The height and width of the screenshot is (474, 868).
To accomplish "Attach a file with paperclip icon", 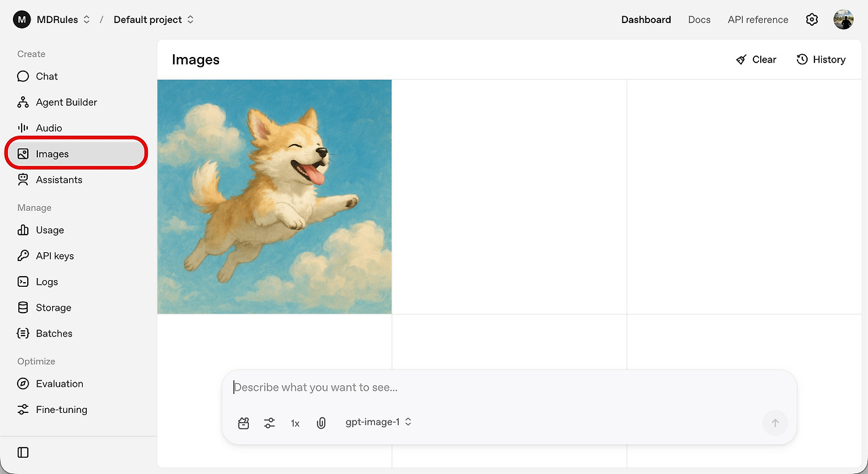I will tap(321, 422).
